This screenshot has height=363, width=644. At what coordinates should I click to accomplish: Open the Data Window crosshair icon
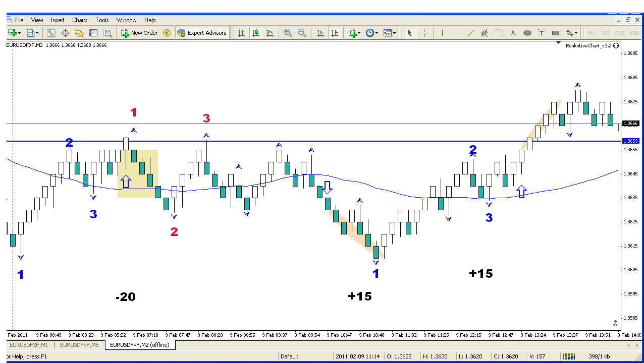click(65, 33)
